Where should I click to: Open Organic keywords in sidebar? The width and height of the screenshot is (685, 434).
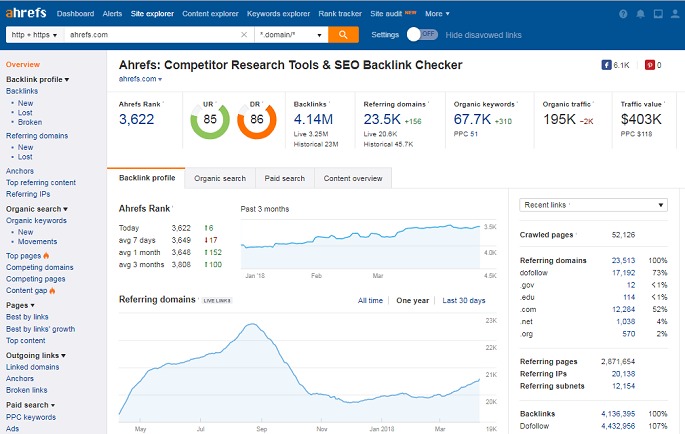pos(36,221)
